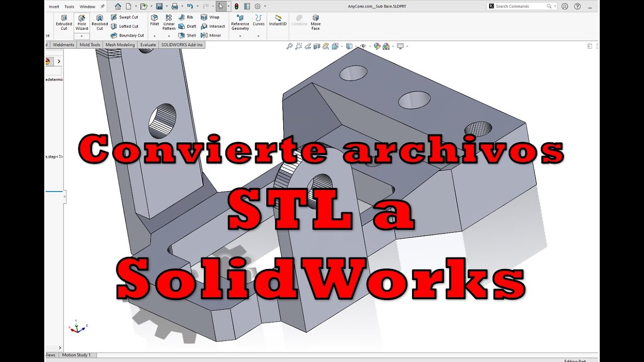Switch to the Mold Tools tab
The width and height of the screenshot is (644, 362).
pos(90,45)
